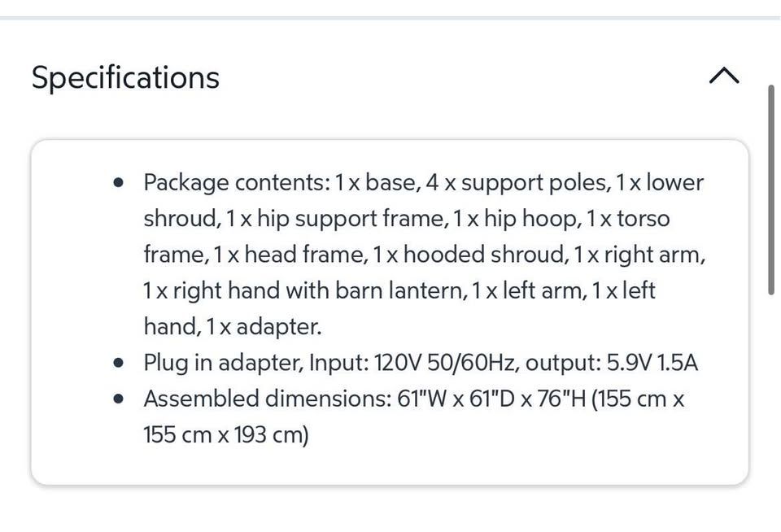
Task: Click the 'Package contents' text line
Action: click(423, 183)
